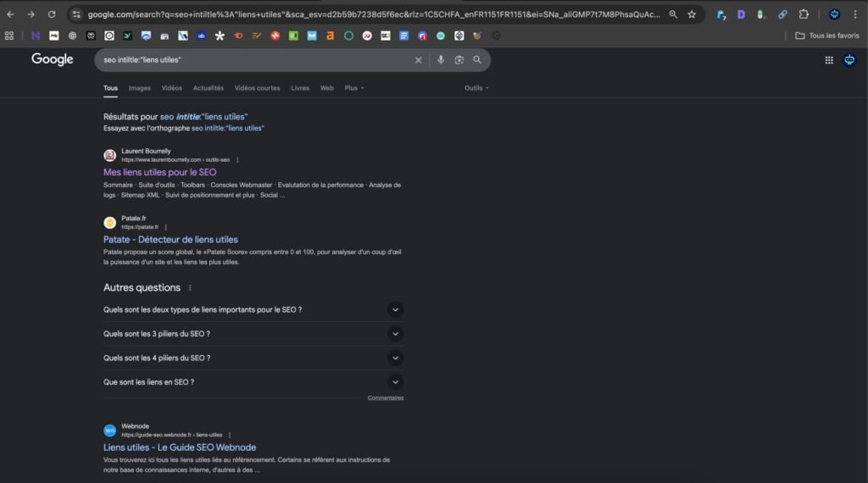Image resolution: width=868 pixels, height=483 pixels.
Task: Open the Plus filter dropdown
Action: click(x=354, y=88)
